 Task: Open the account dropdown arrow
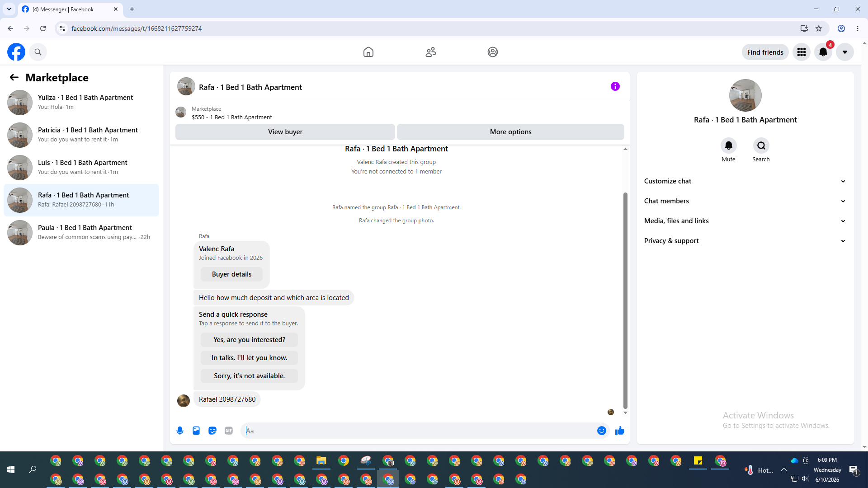(845, 52)
